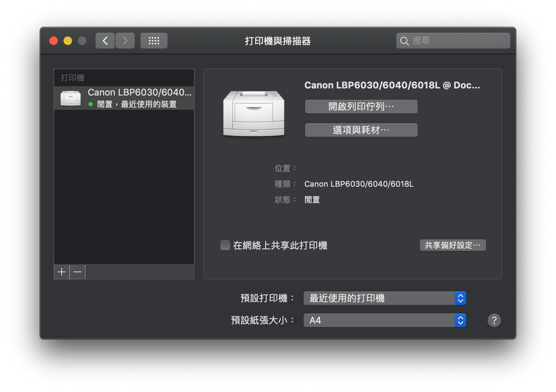Go back with the left chevron button

click(105, 41)
